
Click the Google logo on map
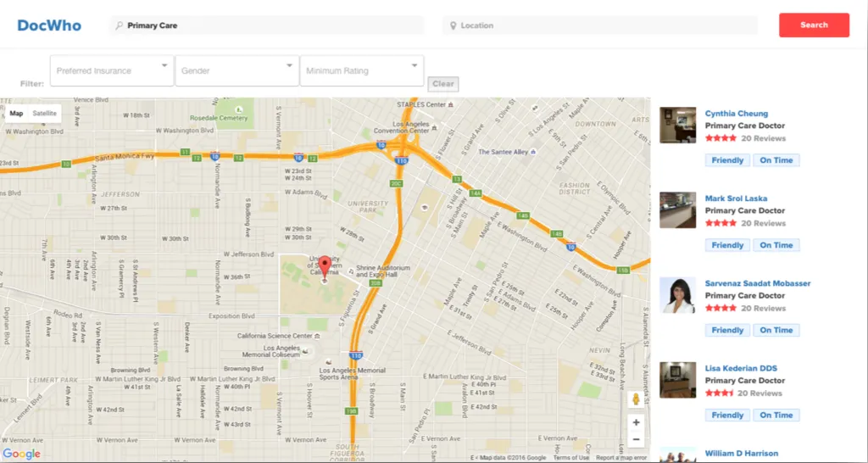tap(21, 455)
